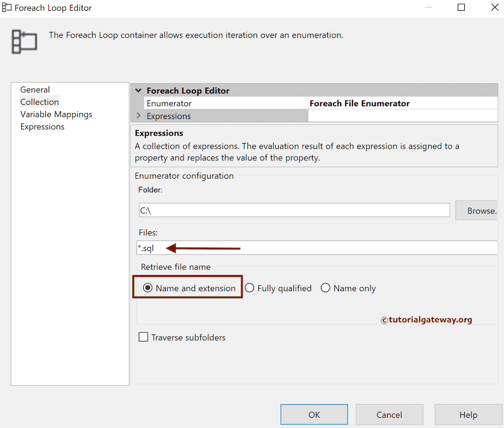504x428 pixels.
Task: Expand the Expressions property row
Action: point(138,116)
